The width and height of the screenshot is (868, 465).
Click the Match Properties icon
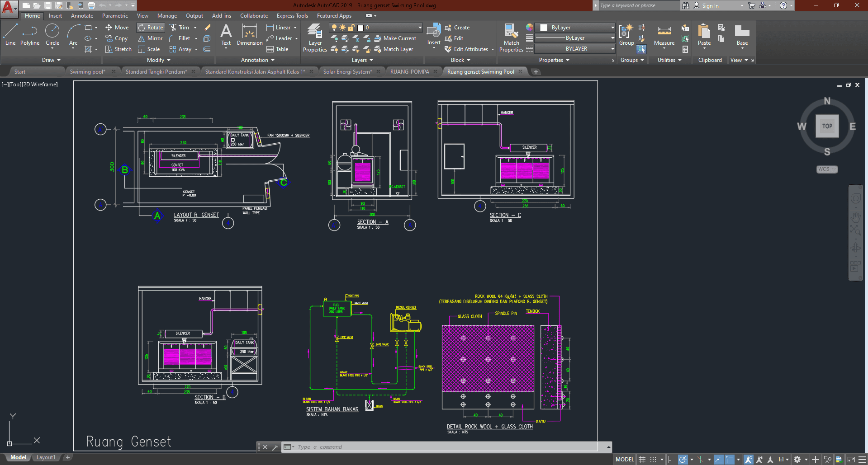pyautogui.click(x=511, y=38)
